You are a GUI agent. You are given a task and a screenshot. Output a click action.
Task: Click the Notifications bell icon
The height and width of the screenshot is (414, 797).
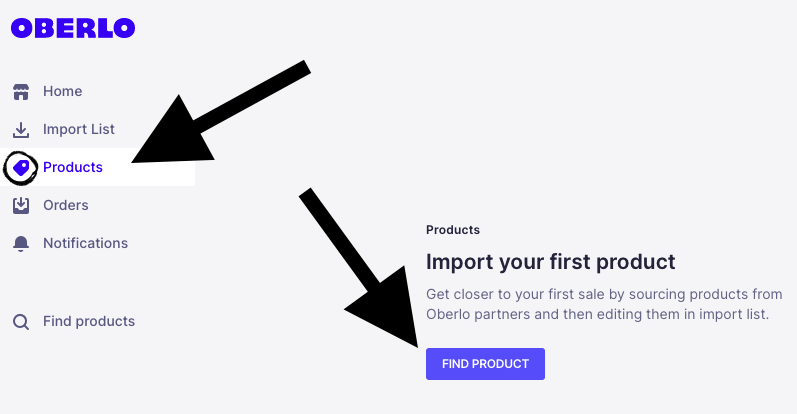pyautogui.click(x=21, y=244)
